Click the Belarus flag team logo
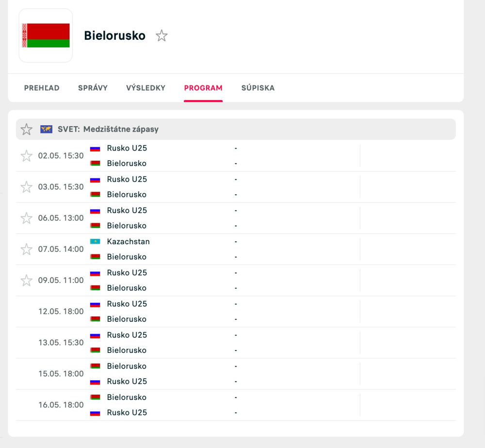The height and width of the screenshot is (448, 485). point(46,35)
